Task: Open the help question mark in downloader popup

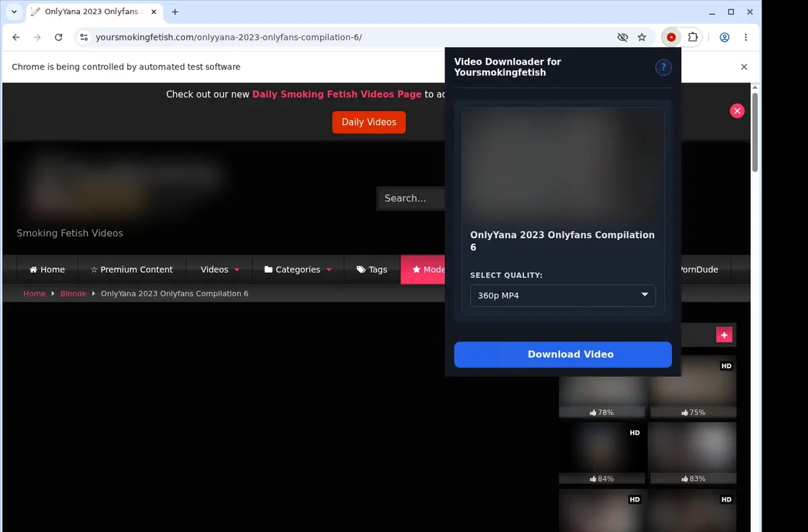Action: (663, 67)
